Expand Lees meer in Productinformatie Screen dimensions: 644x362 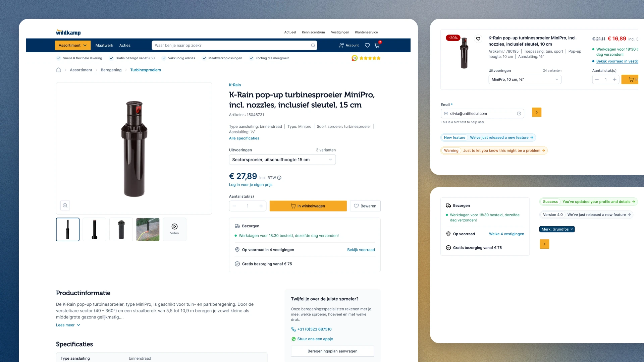point(68,325)
